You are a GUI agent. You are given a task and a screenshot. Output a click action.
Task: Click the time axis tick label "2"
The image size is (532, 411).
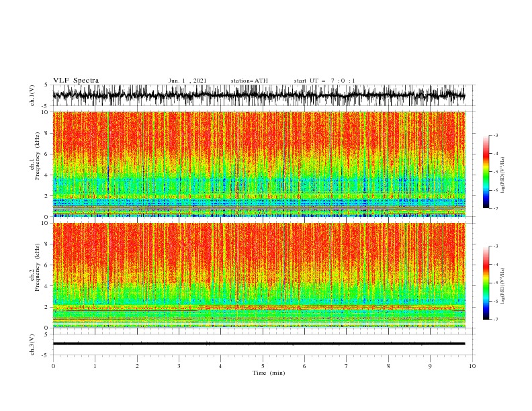pos(137,366)
